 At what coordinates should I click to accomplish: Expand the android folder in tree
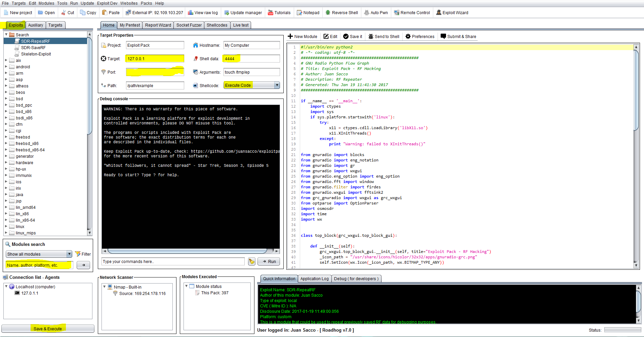pos(6,67)
